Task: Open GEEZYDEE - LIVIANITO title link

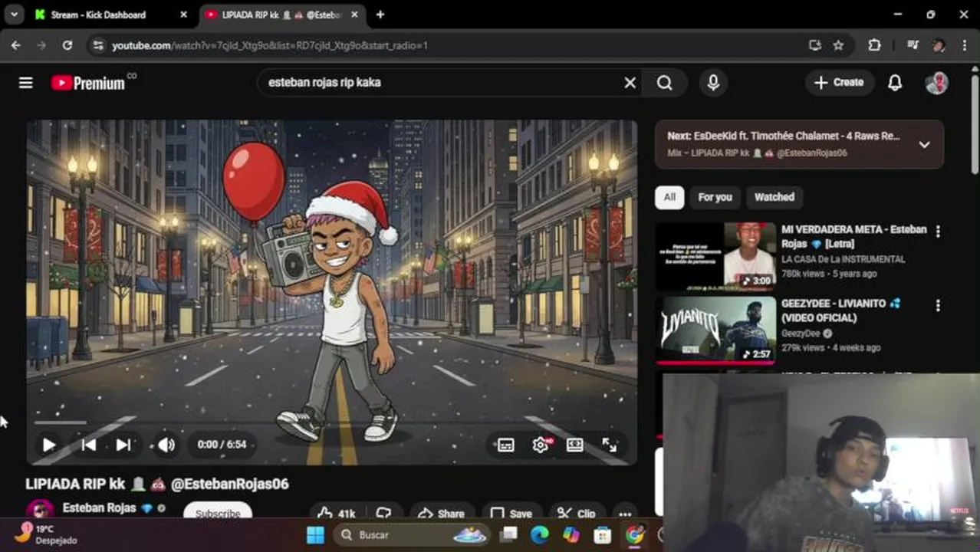Action: click(840, 310)
